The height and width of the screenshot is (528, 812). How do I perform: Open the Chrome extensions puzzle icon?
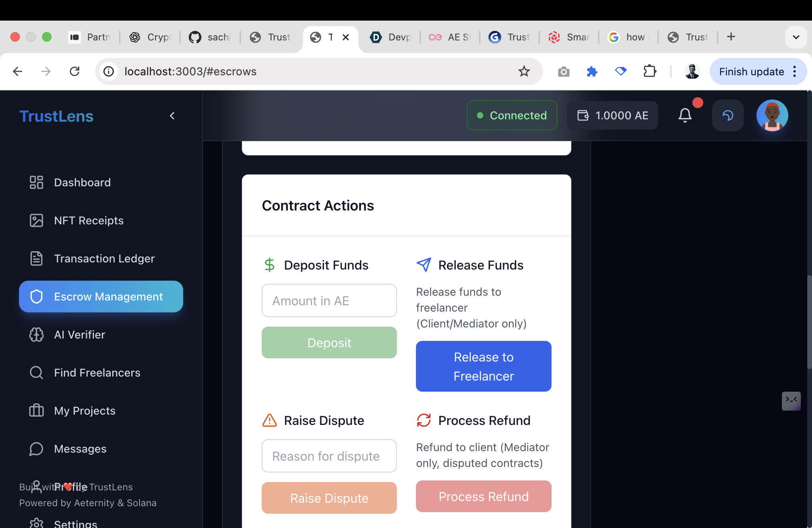pos(649,71)
